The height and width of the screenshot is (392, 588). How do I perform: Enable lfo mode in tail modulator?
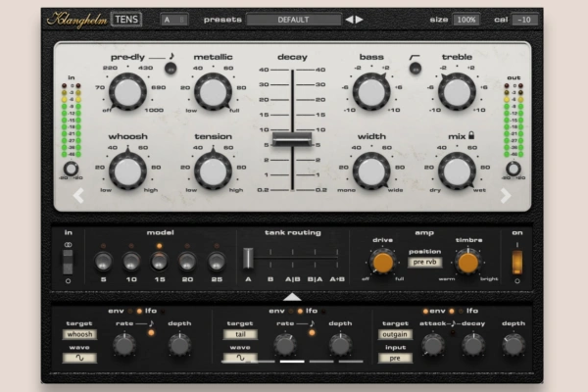(x=300, y=311)
